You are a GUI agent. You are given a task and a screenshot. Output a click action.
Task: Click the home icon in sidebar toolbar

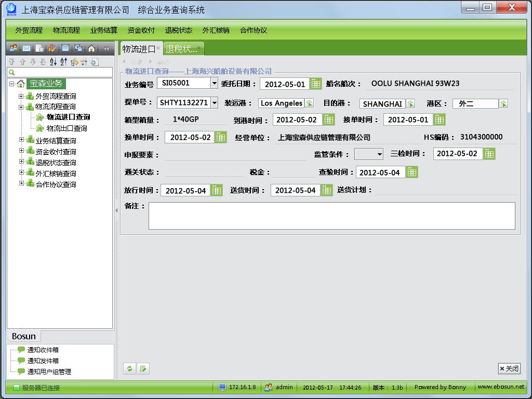point(91,48)
